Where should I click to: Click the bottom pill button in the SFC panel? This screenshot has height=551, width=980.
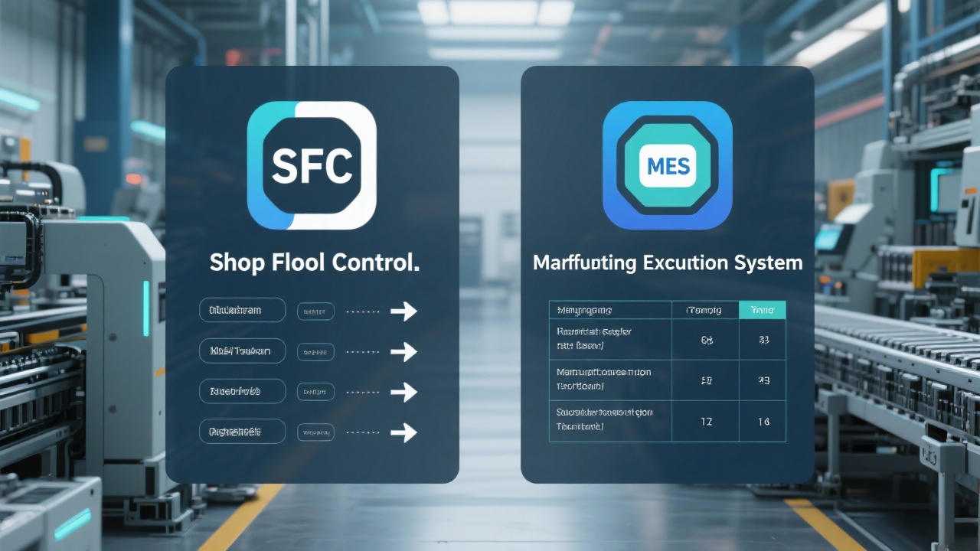[242, 431]
